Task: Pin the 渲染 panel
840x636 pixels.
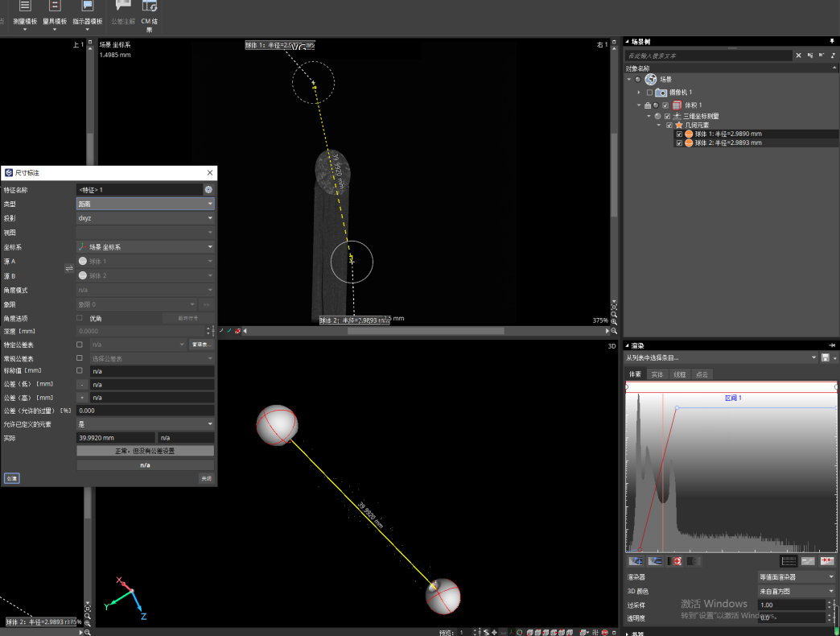Action: point(832,345)
